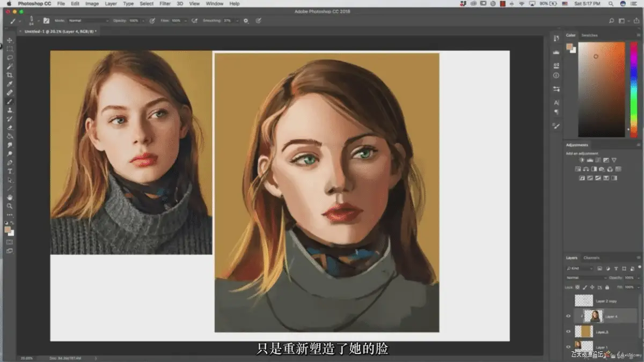Show Layer 2 copy visibility box
644x362 pixels.
[568, 301]
